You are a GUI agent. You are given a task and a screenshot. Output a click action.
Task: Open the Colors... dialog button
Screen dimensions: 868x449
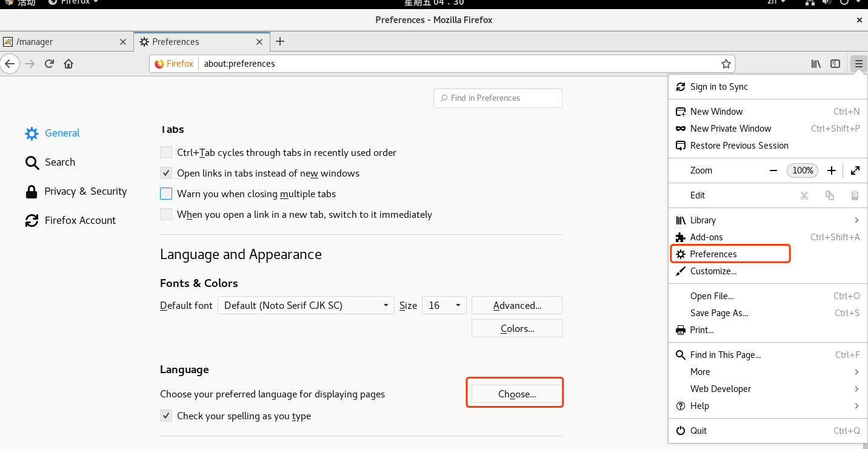(516, 328)
